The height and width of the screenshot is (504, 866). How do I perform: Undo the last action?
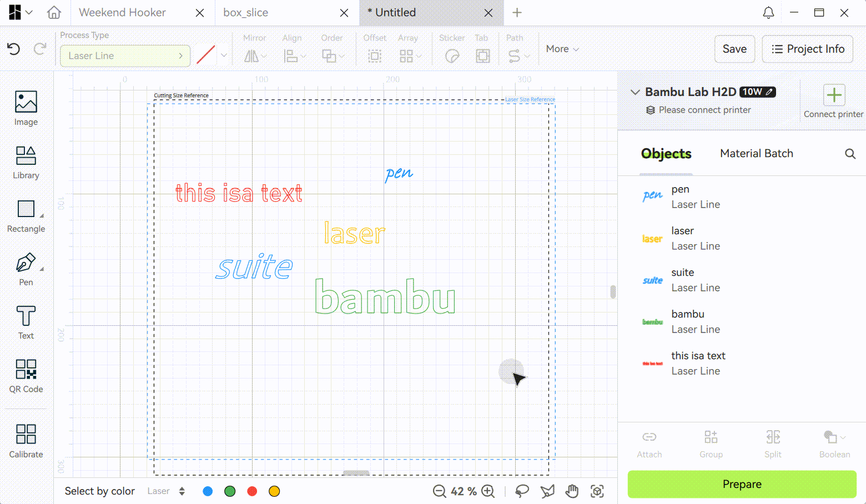pos(14,49)
